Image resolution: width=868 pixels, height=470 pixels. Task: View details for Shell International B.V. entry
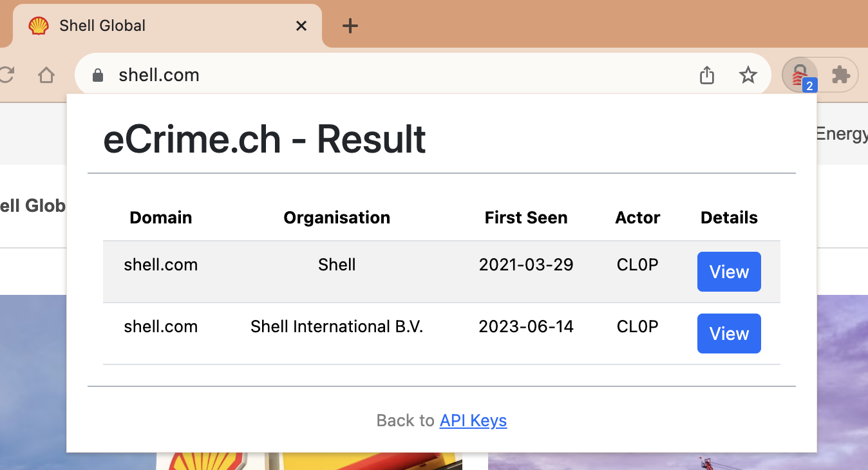[x=729, y=334]
